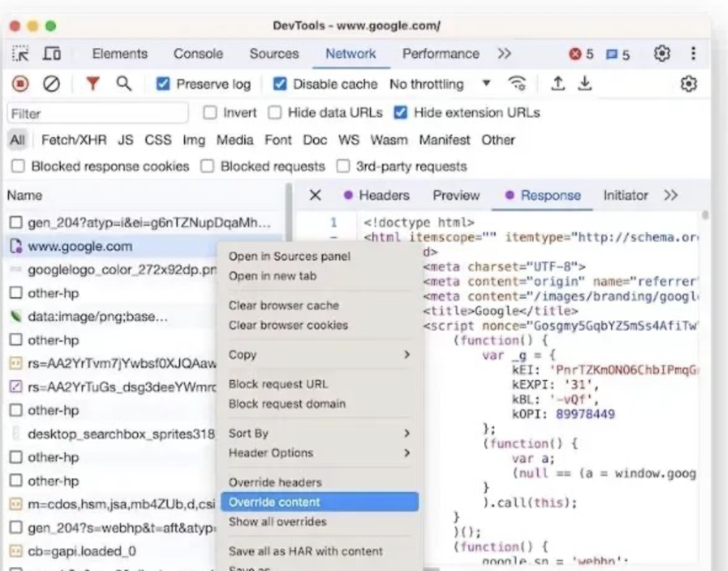This screenshot has height=571, width=728.
Task: Show more request detail tabs chevron
Action: pyautogui.click(x=671, y=195)
